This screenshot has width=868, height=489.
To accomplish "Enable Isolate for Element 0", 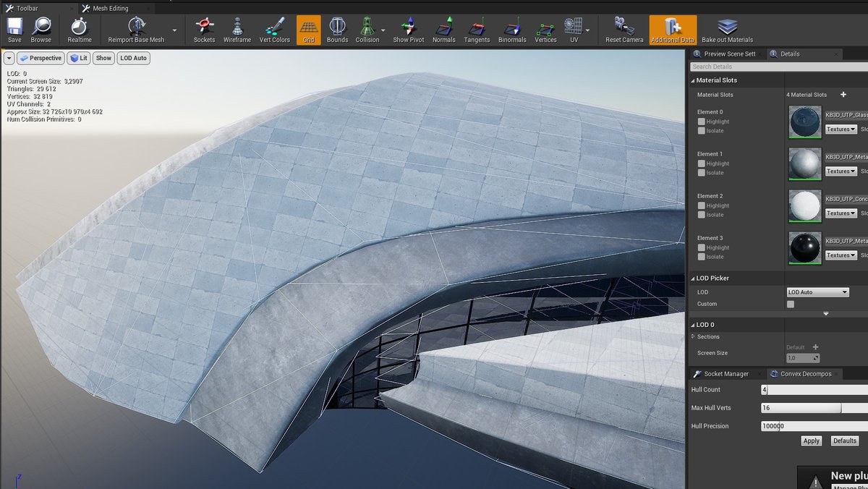I will click(701, 131).
